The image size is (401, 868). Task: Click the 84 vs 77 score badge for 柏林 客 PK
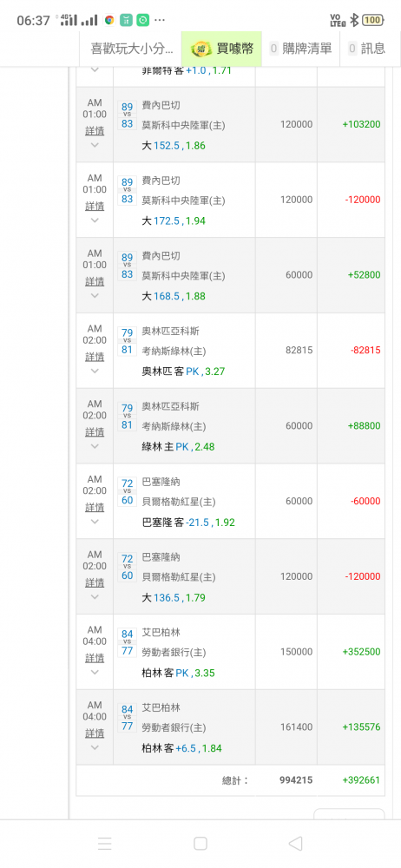[127, 642]
